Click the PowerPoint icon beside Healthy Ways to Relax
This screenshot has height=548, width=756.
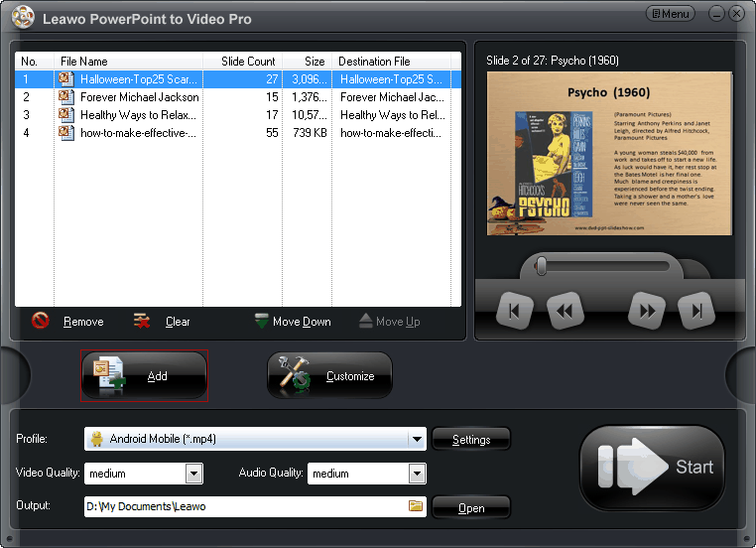click(x=66, y=115)
